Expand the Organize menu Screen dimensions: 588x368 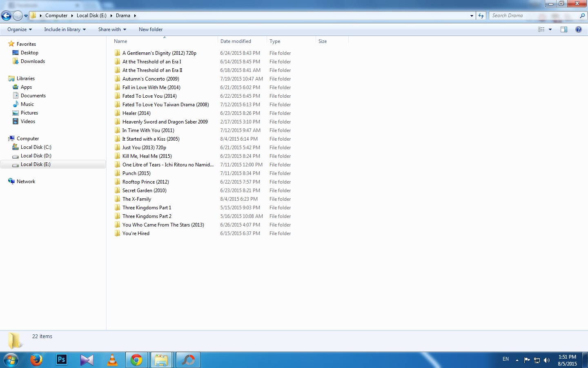tap(19, 29)
